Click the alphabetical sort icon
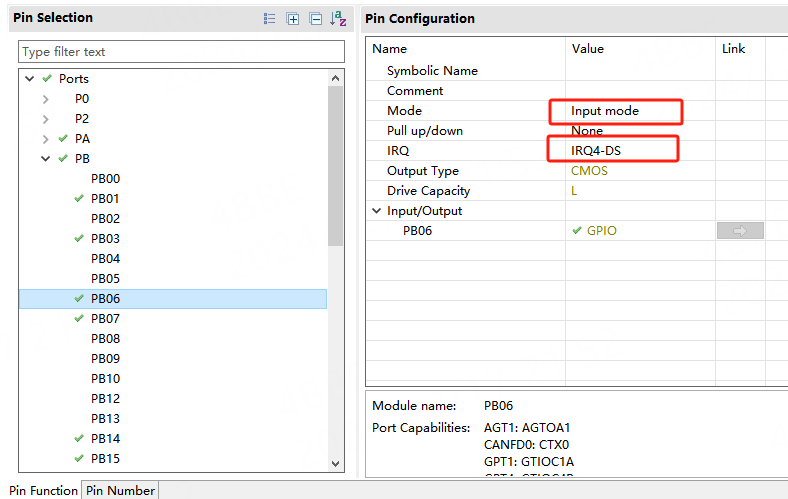Viewport: 788px width, 499px height. click(x=339, y=19)
